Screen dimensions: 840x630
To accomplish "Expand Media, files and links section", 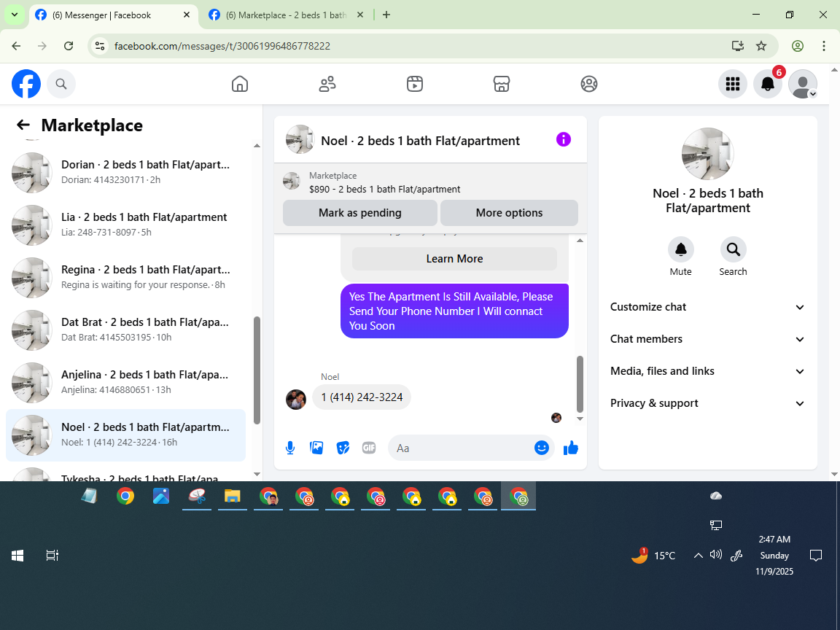I will pos(707,371).
